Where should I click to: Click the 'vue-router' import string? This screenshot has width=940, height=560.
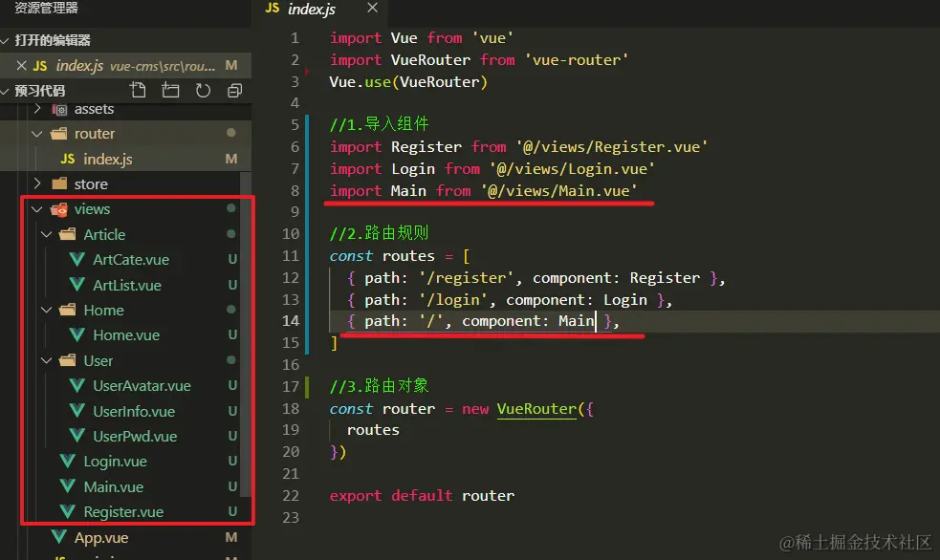[x=576, y=60]
